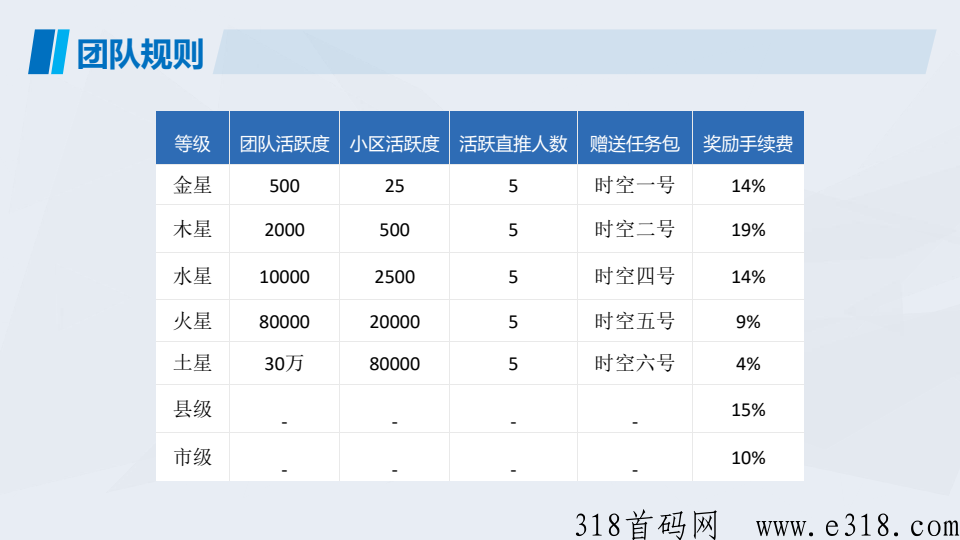Viewport: 960px width, 540px height.
Task: Click direct referral count 5 in 水星 row
Action: coord(513,277)
